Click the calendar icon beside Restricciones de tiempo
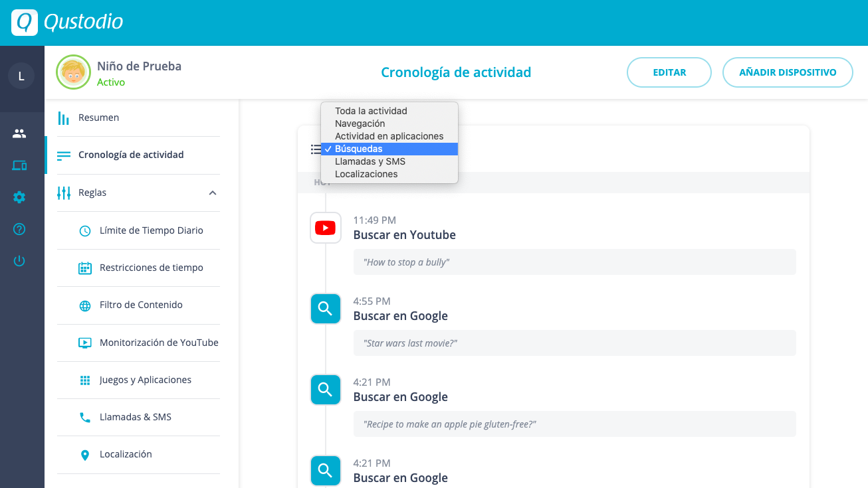The height and width of the screenshot is (488, 868). click(x=85, y=268)
